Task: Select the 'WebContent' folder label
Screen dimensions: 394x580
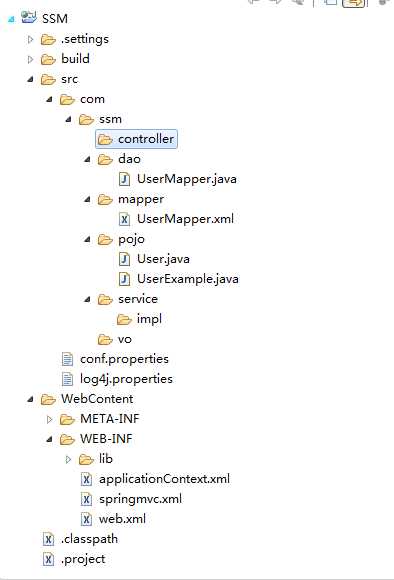Action: 97,399
